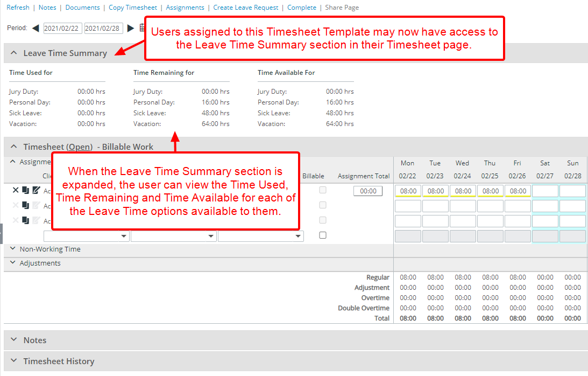This screenshot has height=376, width=588.
Task: Edit notes for first assignment row
Action: [x=36, y=190]
